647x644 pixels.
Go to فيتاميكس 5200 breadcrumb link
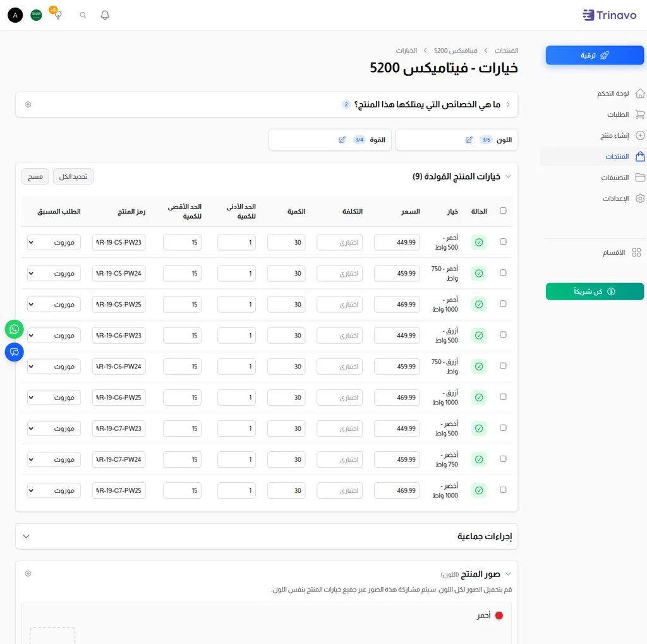(x=456, y=51)
